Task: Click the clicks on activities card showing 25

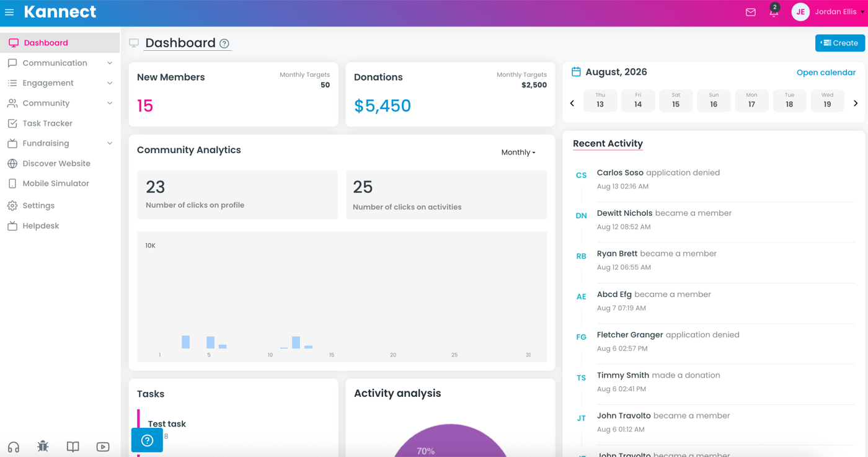Action: pyautogui.click(x=446, y=195)
